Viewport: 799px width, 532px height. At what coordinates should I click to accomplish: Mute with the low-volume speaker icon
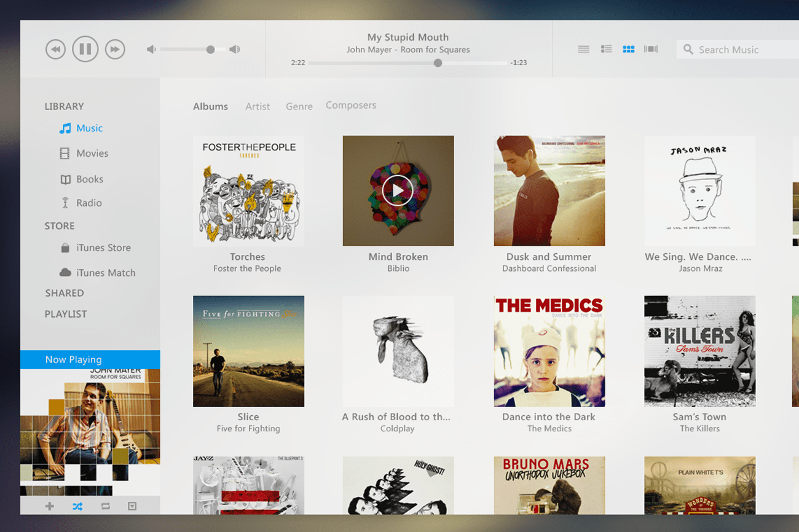click(151, 49)
